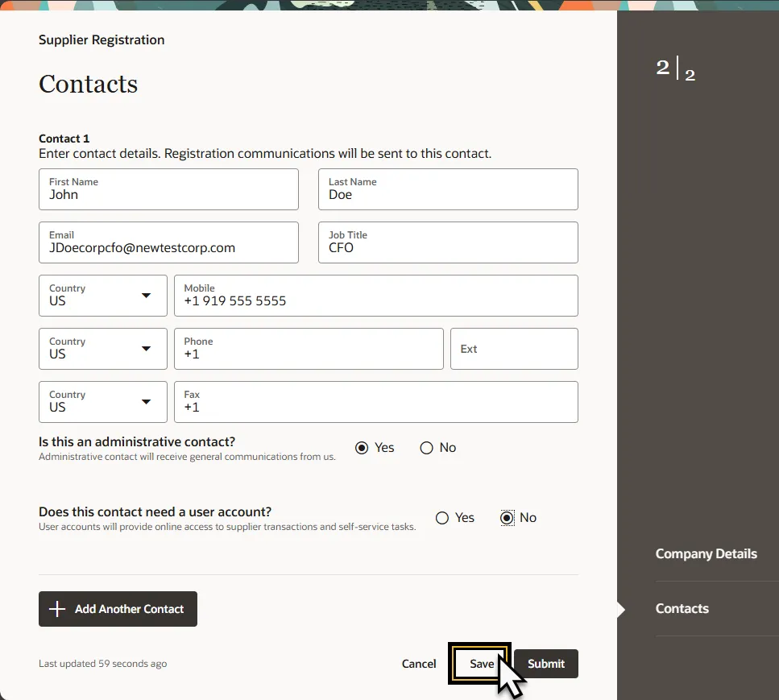Choose Yes for user account needed
Screen dimensions: 779x700
pos(442,518)
